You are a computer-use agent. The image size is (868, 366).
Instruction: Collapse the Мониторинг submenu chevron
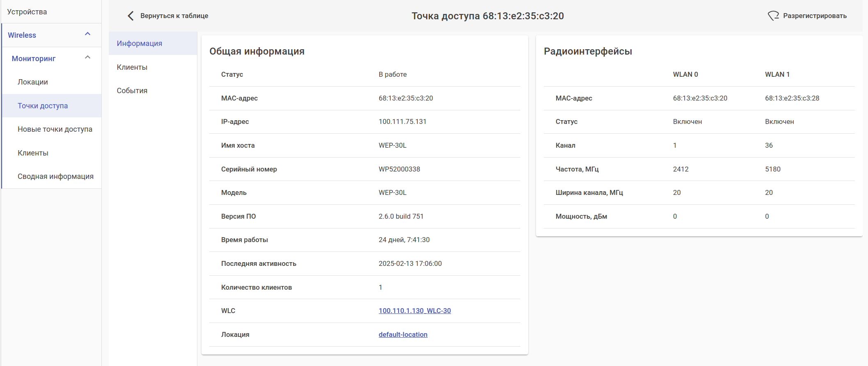(87, 57)
